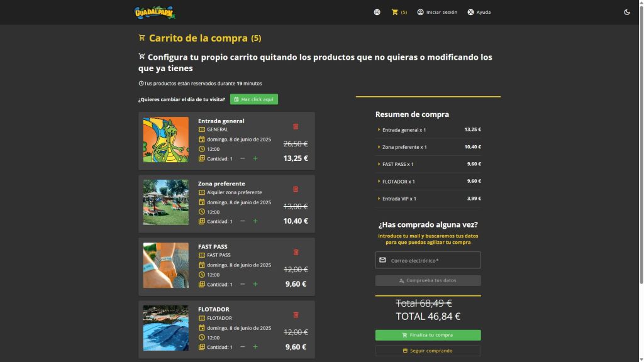Click the Guadalpark logo
Viewport: 644px width, 362px height.
[155, 12]
